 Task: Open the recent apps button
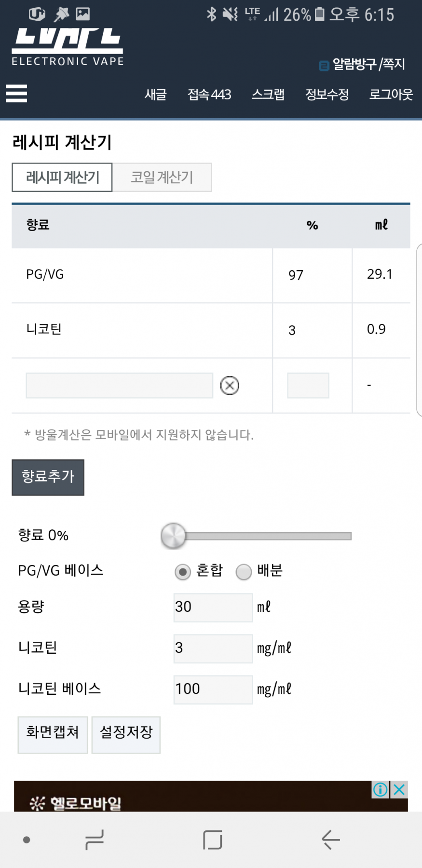pos(95,840)
